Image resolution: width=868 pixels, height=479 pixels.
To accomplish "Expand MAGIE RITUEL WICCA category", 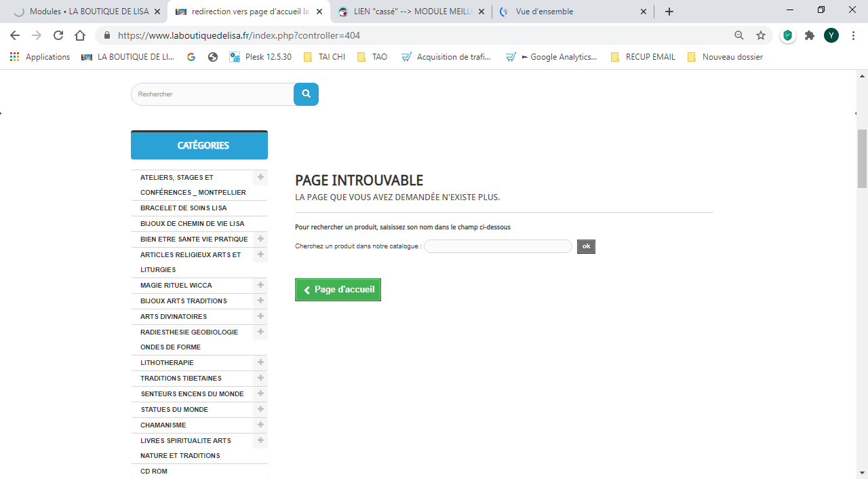I will [260, 285].
